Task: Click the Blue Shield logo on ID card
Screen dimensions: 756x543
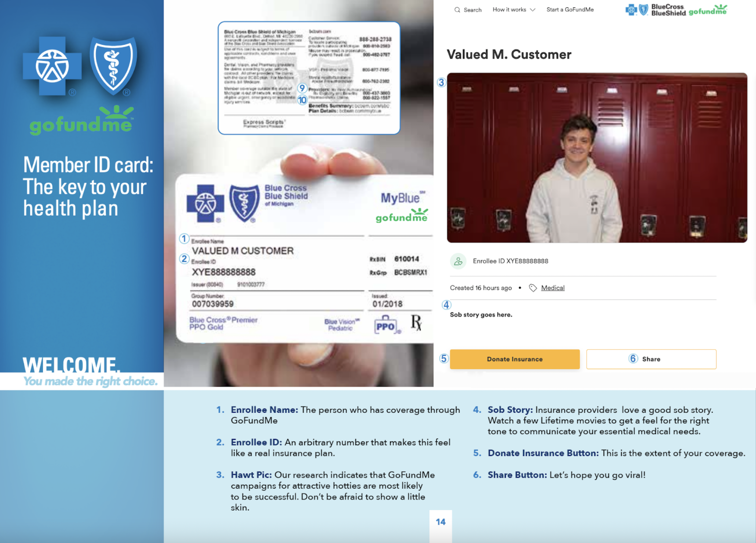Action: [x=244, y=203]
